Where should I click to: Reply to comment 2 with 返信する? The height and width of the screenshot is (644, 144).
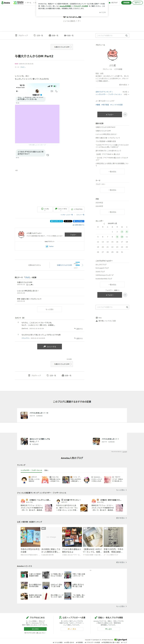click(78, 329)
